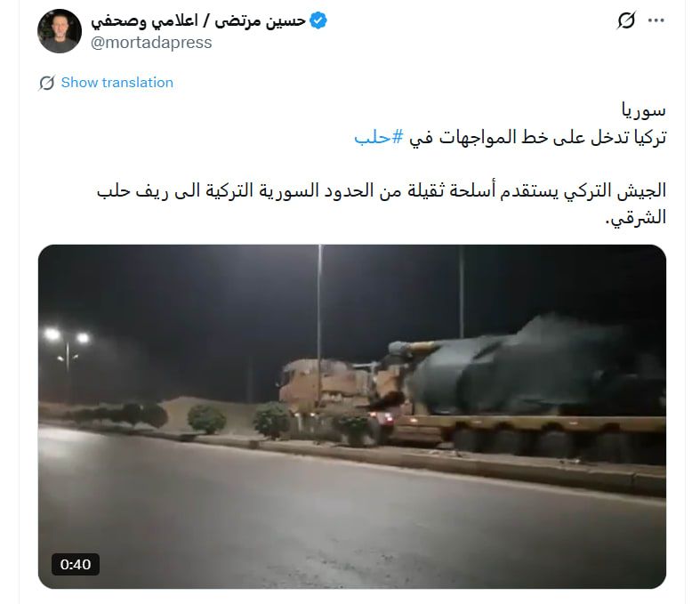Open the Arabic display name of the author
The width and height of the screenshot is (700, 604).
(x=198, y=20)
